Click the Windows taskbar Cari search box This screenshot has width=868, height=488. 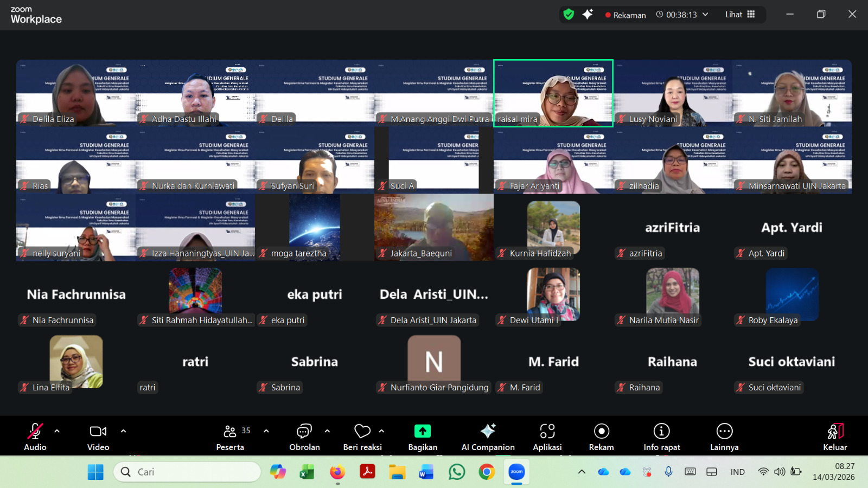187,472
